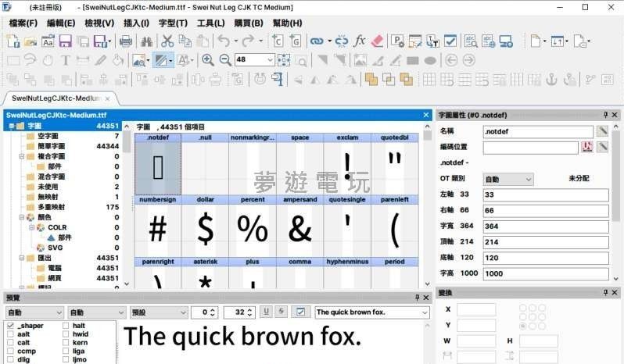Screen dimensions: 624x364
Task: Click the New font file icon
Action: click(13, 41)
